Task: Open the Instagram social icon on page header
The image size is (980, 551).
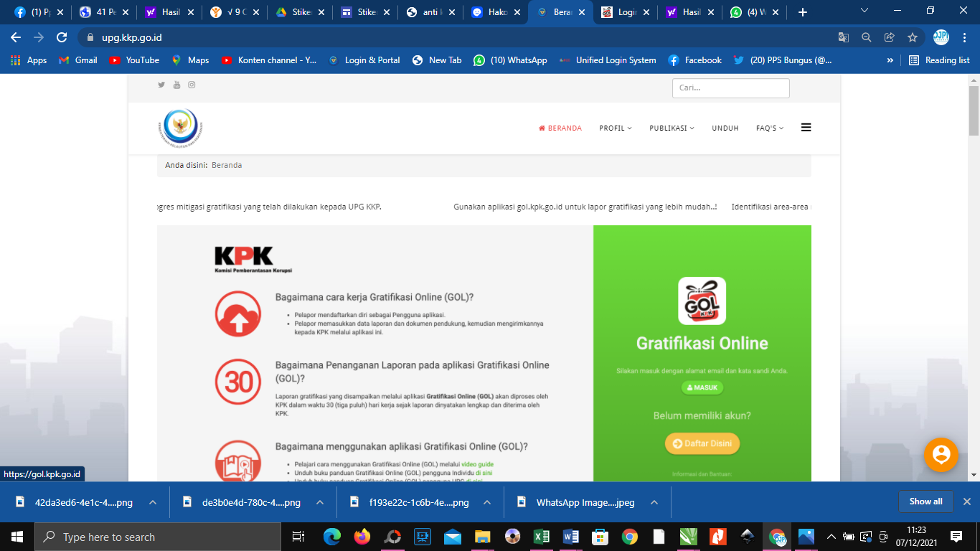Action: (192, 85)
